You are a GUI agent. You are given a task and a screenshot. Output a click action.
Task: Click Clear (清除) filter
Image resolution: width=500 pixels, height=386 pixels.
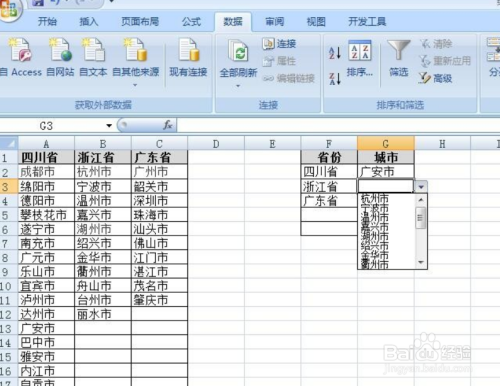(436, 44)
